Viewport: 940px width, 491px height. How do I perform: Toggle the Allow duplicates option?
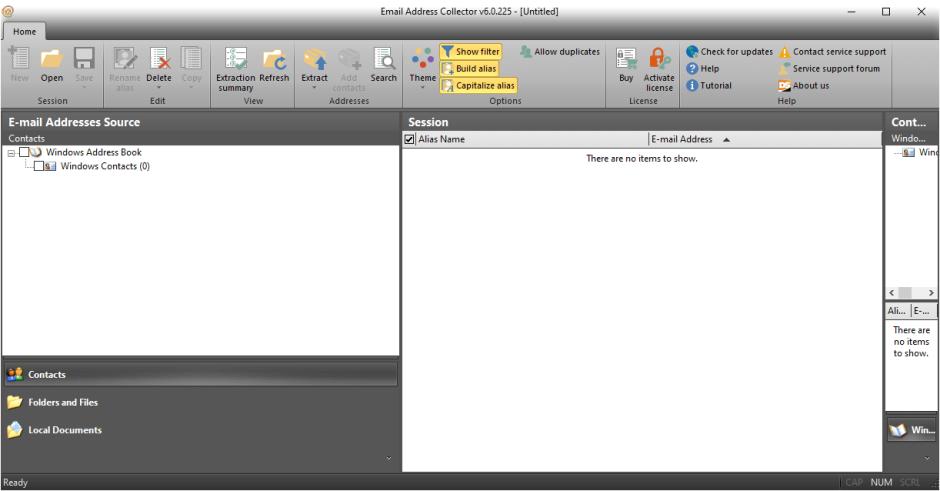(x=560, y=52)
